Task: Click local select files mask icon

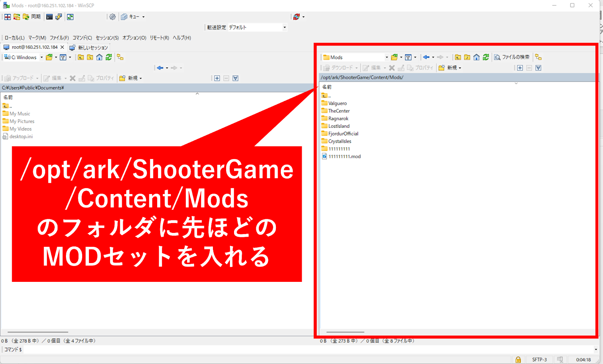Action: [236, 78]
